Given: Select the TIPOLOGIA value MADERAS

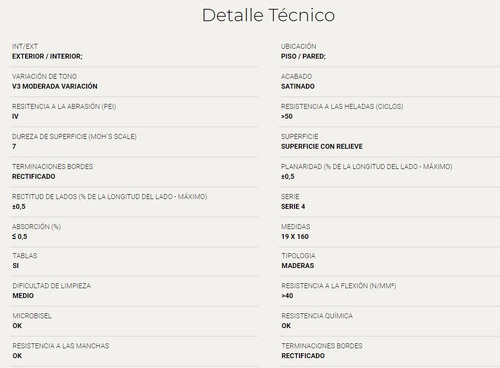Looking at the screenshot, I should (x=298, y=266).
